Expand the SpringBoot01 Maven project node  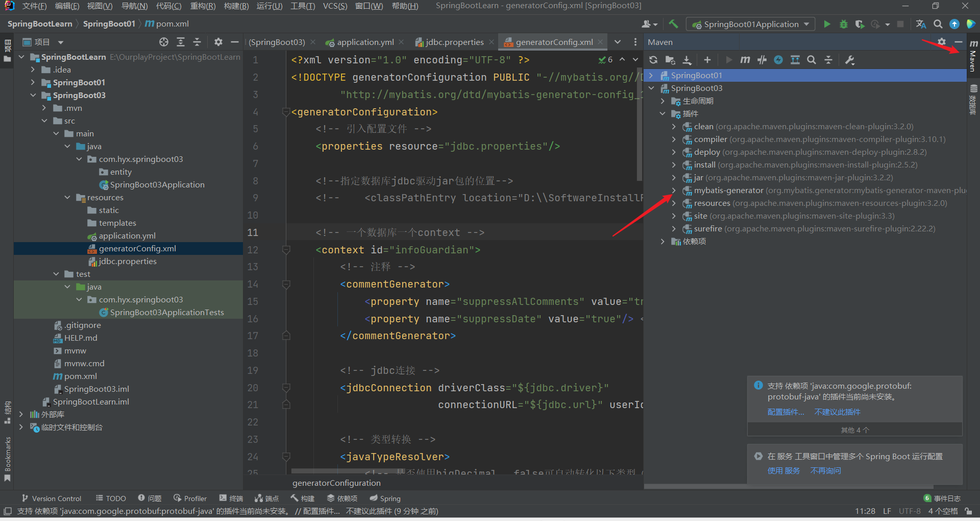point(651,76)
